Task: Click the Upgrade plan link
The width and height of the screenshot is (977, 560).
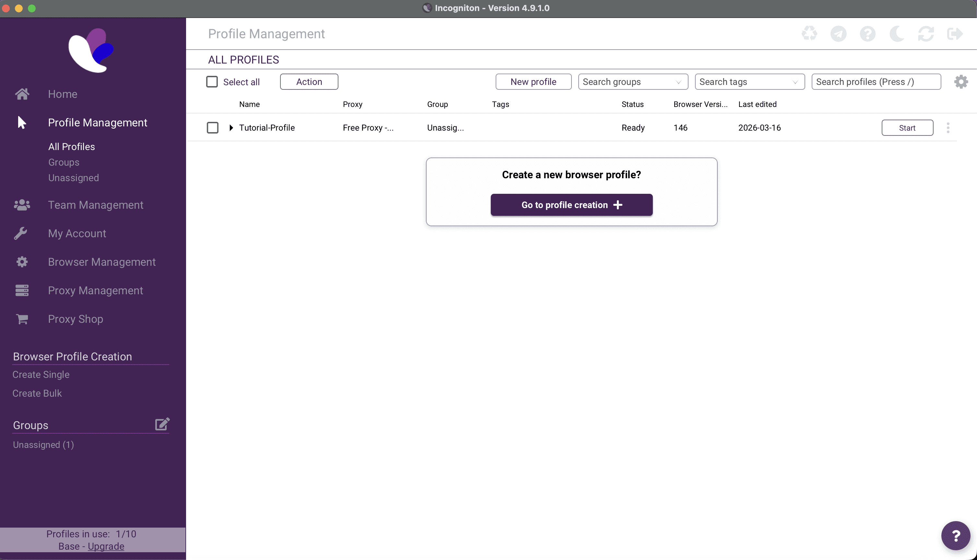Action: 106,546
